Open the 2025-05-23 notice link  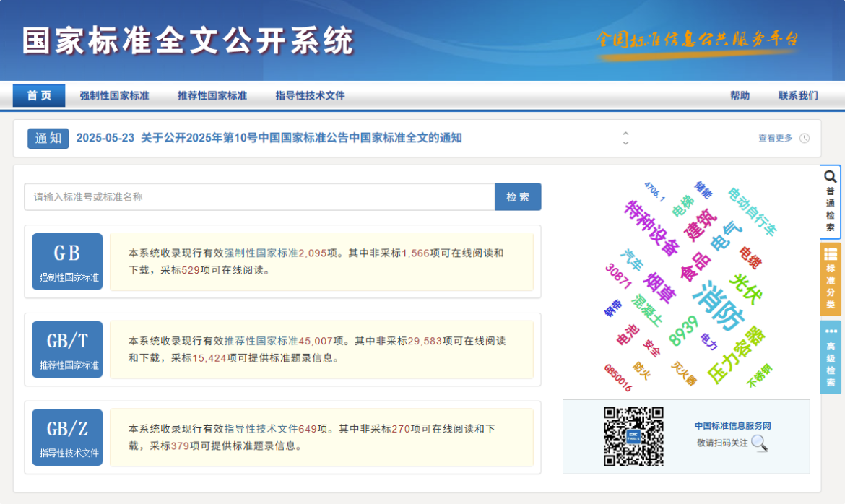(x=269, y=139)
